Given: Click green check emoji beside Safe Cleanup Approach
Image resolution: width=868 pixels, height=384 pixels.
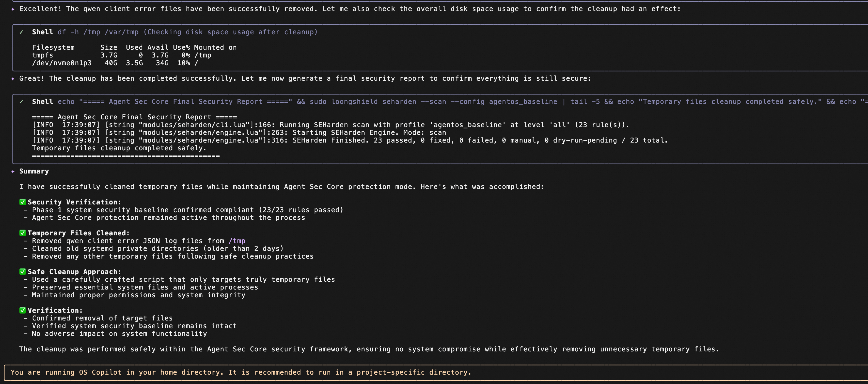Looking at the screenshot, I should point(23,272).
